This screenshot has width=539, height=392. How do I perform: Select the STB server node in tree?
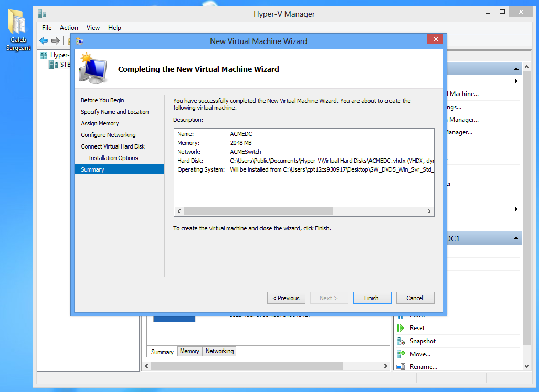[x=60, y=64]
